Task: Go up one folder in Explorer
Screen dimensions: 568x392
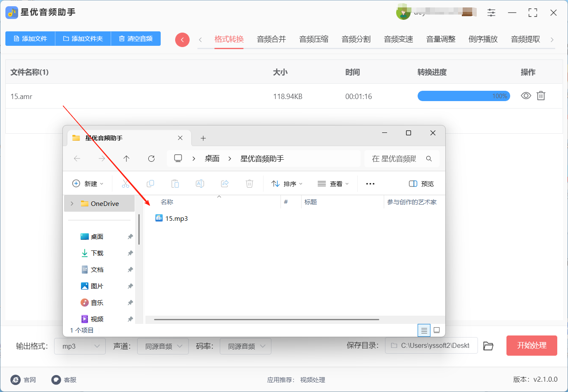Action: click(126, 158)
